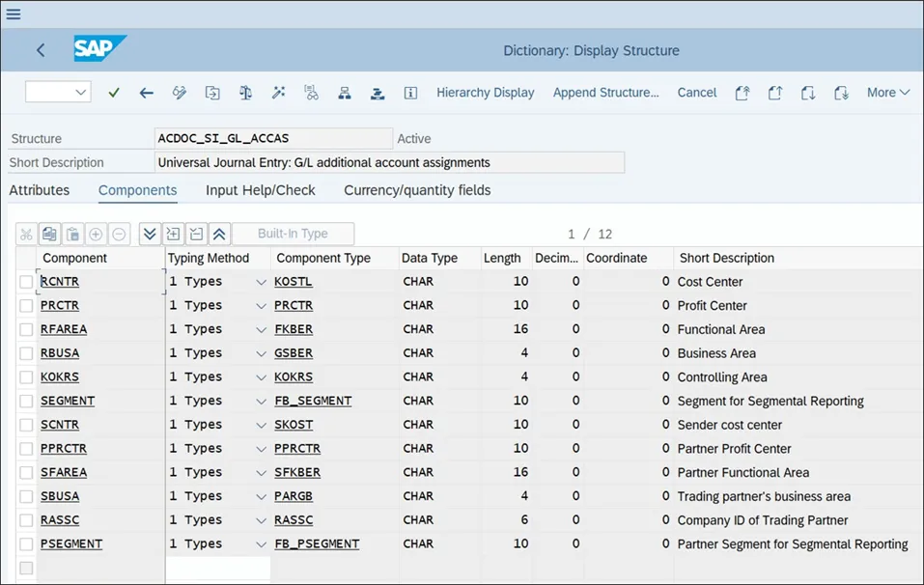Click the green checkmark Enter icon

click(x=114, y=93)
